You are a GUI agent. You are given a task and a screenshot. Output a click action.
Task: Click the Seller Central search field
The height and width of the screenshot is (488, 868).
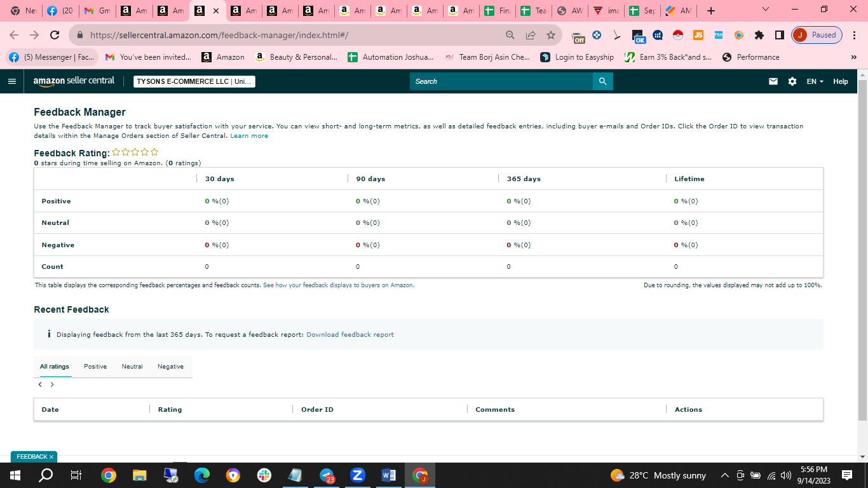pos(501,81)
